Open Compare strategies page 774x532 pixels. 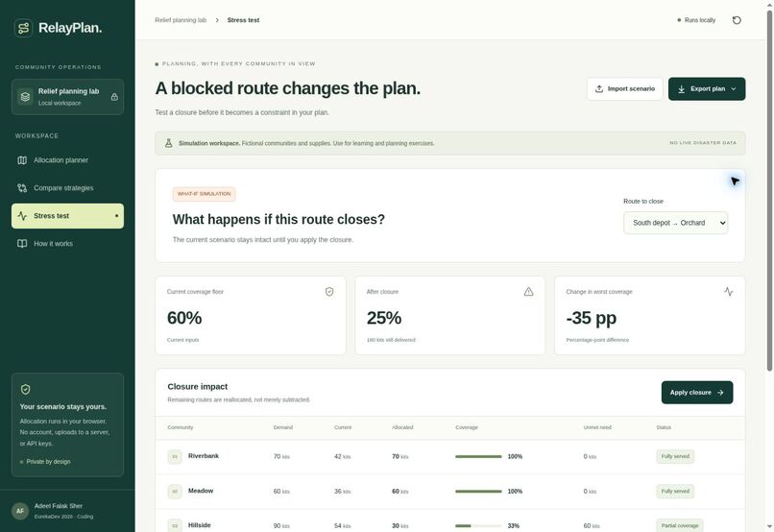[x=67, y=188]
